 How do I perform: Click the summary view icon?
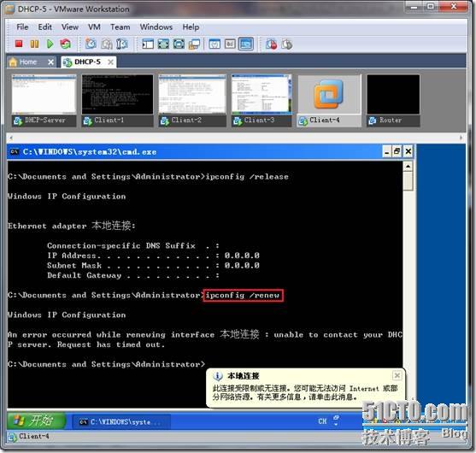coord(214,44)
